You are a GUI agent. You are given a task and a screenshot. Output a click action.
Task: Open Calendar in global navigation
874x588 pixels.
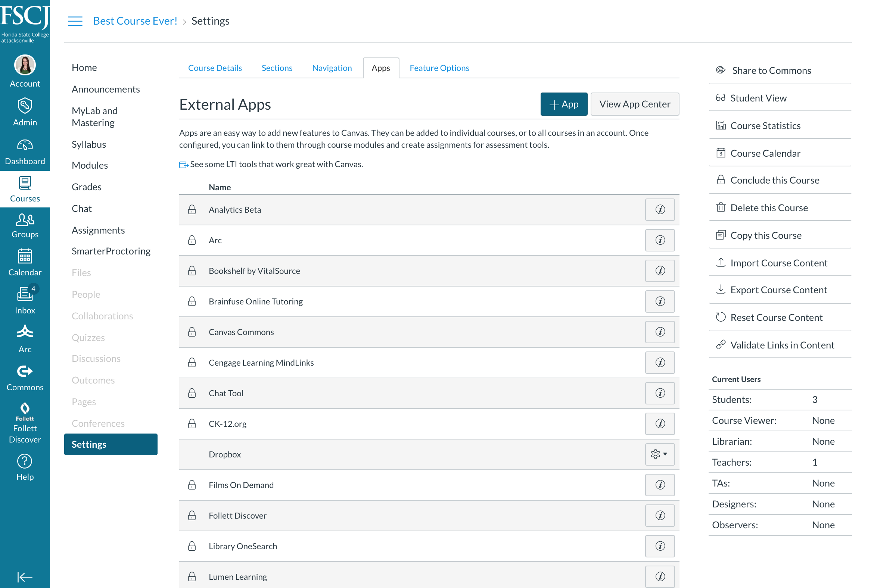[25, 263]
